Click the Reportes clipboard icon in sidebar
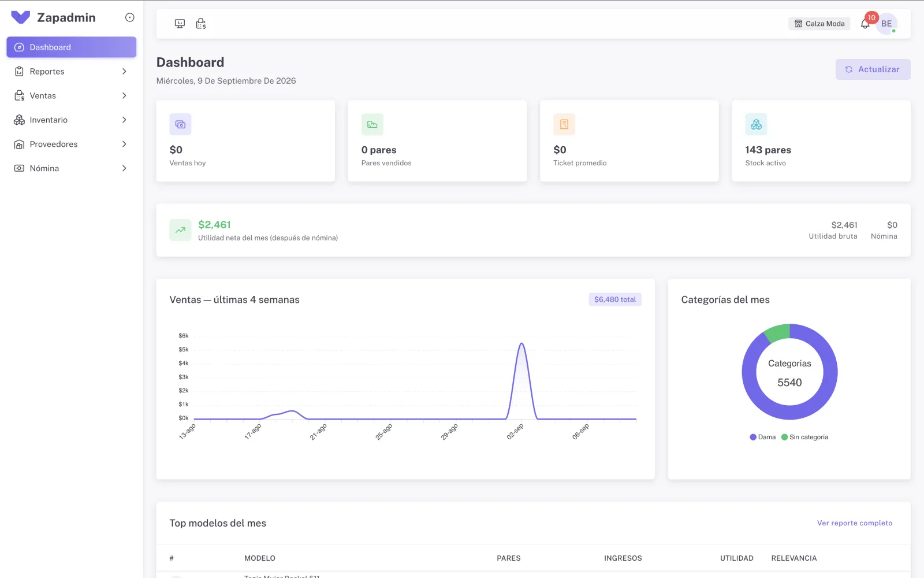The image size is (924, 578). point(19,72)
